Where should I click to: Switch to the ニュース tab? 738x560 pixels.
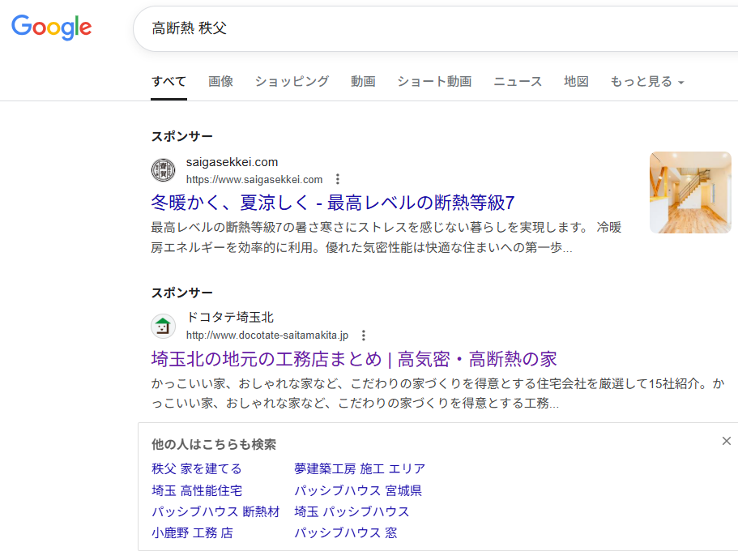[518, 82]
